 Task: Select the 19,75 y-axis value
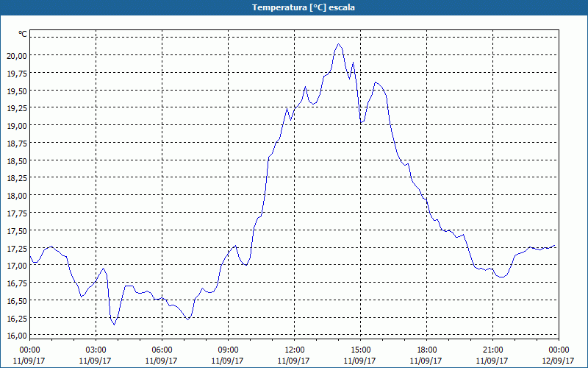pyautogui.click(x=17, y=73)
